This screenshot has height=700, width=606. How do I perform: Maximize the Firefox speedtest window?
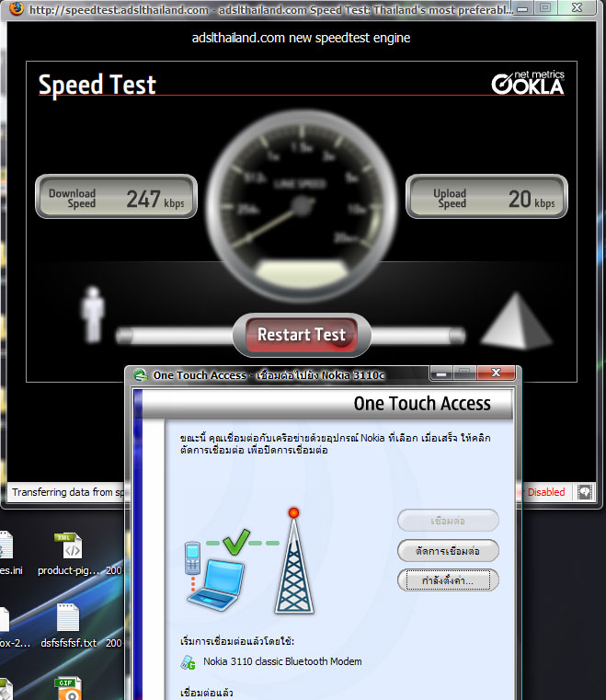point(545,8)
